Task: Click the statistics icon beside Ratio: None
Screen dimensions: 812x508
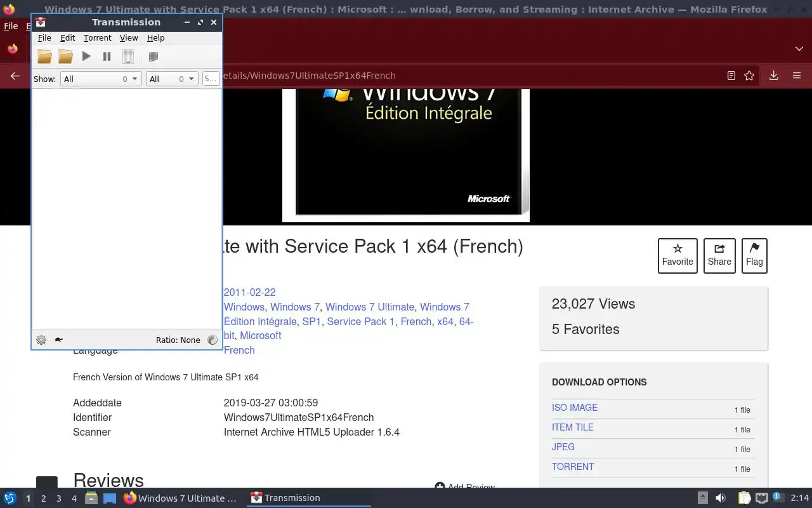Action: tap(213, 340)
